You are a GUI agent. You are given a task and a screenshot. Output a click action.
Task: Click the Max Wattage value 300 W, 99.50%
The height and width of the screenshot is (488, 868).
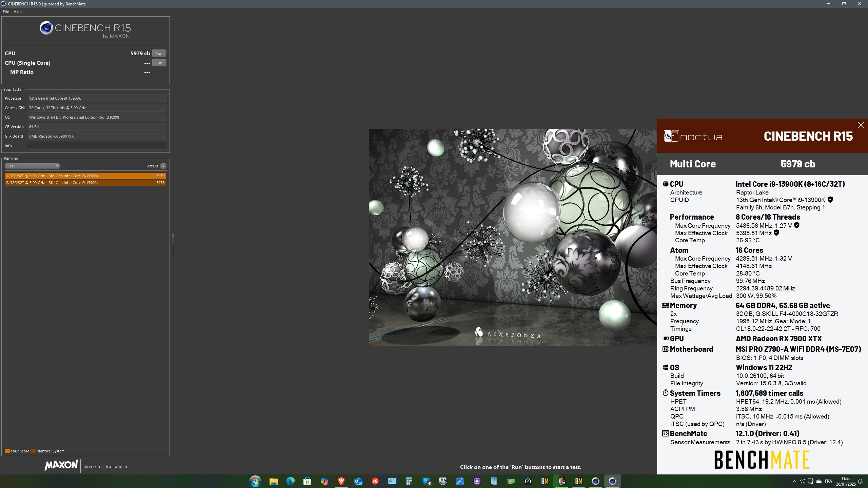(756, 296)
